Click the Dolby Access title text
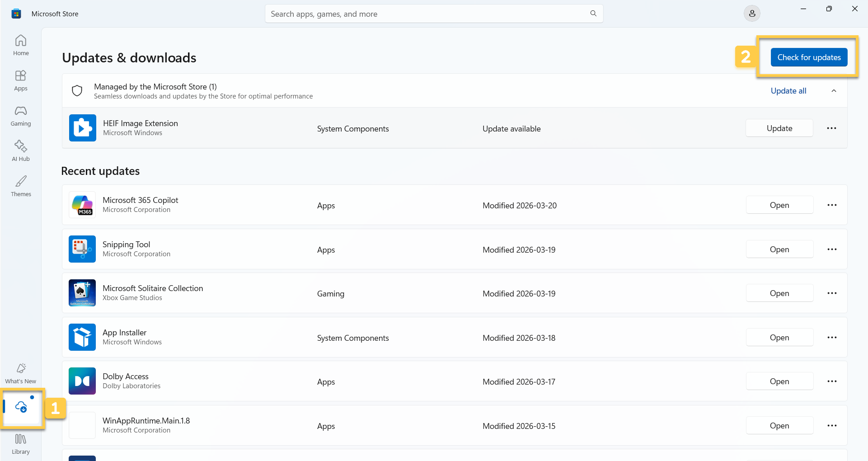Screen dimensions: 868x461 [126, 376]
